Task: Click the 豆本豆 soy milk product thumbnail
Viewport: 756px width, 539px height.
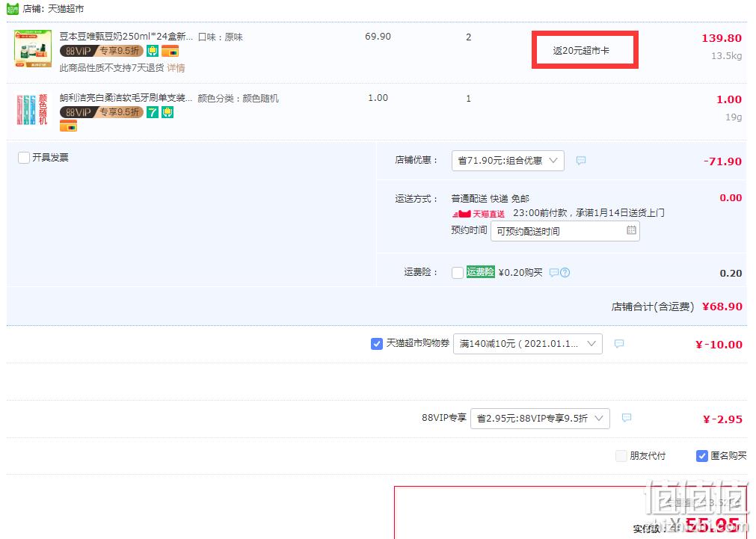Action: (33, 48)
